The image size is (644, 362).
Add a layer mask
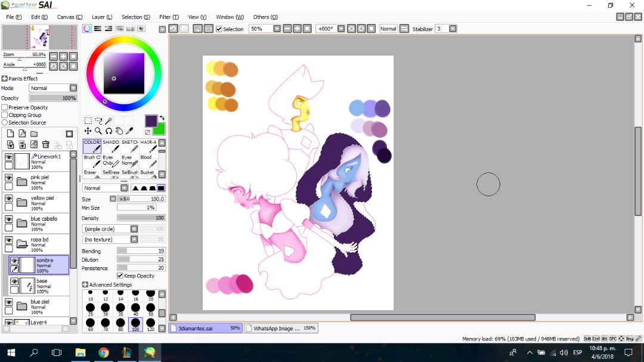coord(69,134)
